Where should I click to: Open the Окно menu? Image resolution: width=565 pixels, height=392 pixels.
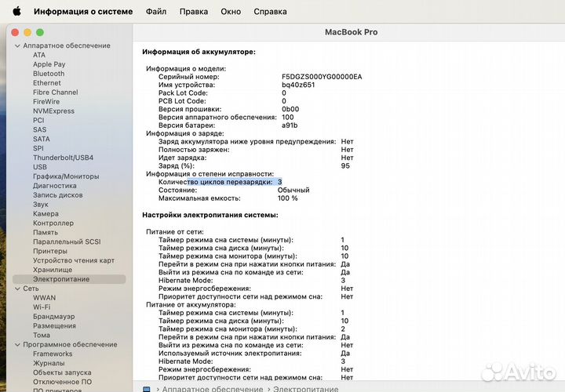(231, 12)
